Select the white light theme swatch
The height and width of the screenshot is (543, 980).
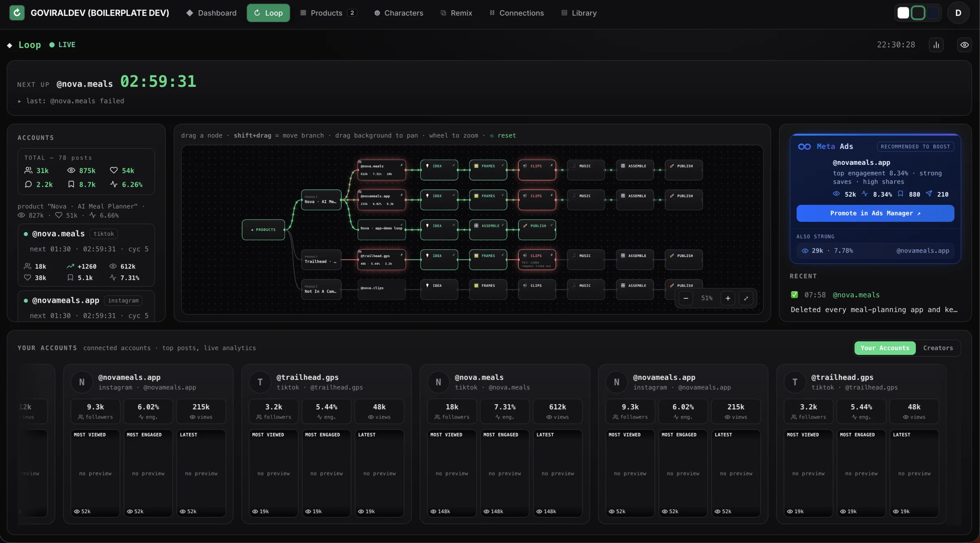903,13
